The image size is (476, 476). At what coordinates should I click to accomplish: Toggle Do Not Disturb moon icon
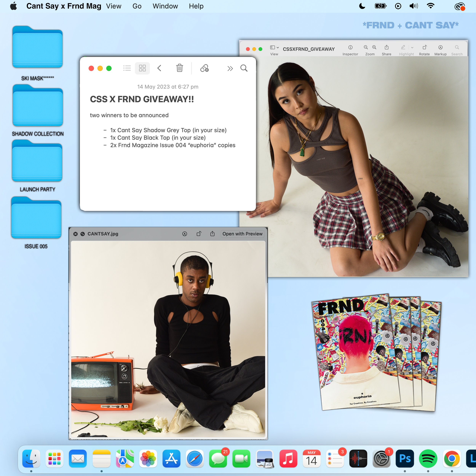(x=362, y=6)
